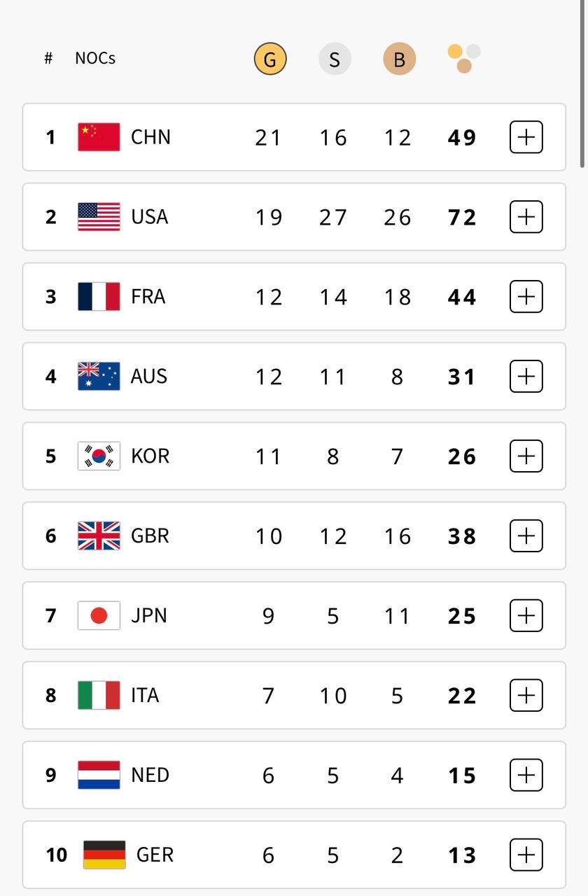Click the USA flag icon
This screenshot has width=588, height=896.
99,217
